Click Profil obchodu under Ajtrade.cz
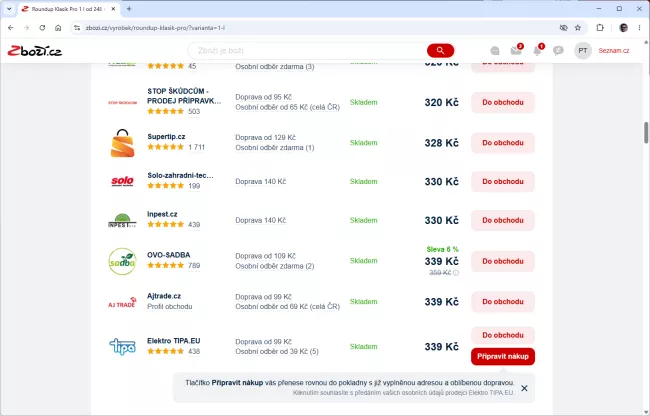Viewport: 650px width, 416px height. click(170, 307)
